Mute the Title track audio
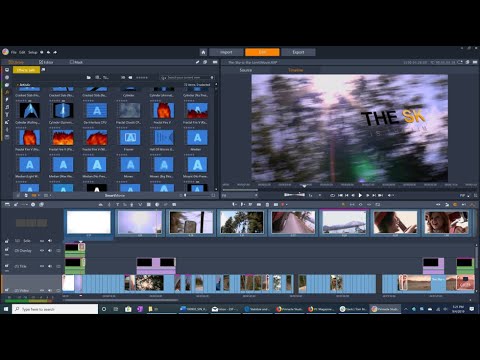The width and height of the screenshot is (480, 360). tap(50, 266)
